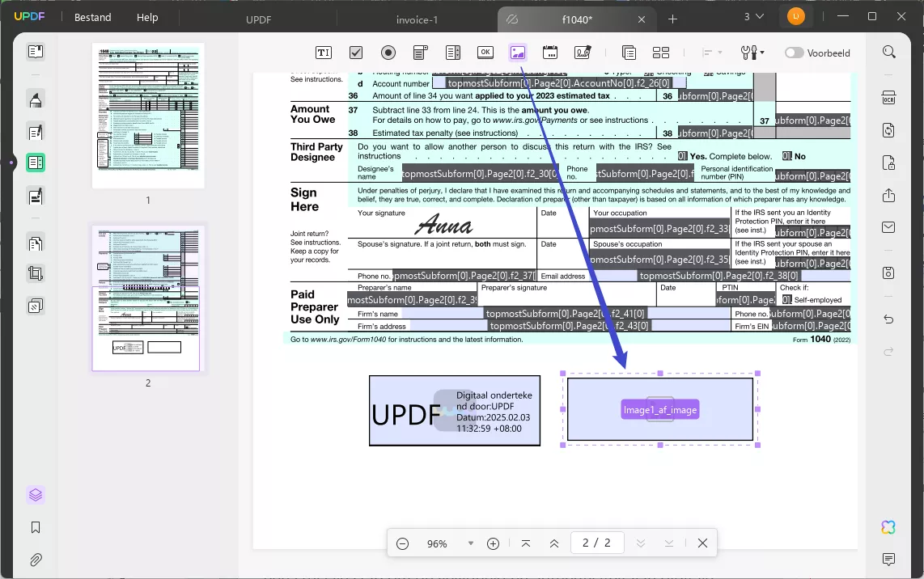Screen dimensions: 924x579
Task: Click the convert PDF icon
Action: pyautogui.click(x=888, y=130)
